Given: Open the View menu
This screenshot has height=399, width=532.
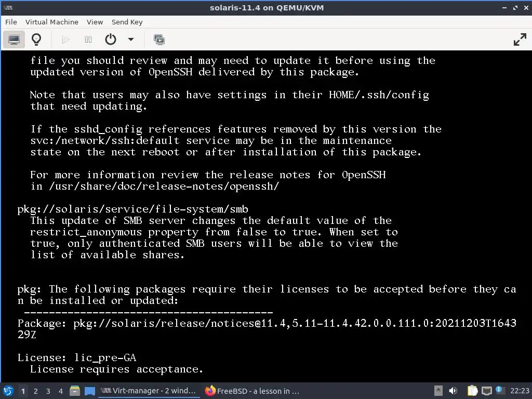Looking at the screenshot, I should pyautogui.click(x=95, y=22).
